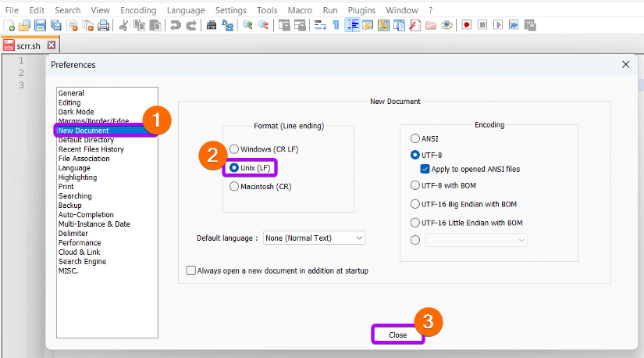The image size is (644, 358).
Task: Select Highlighting in preferences list
Action: pyautogui.click(x=77, y=177)
